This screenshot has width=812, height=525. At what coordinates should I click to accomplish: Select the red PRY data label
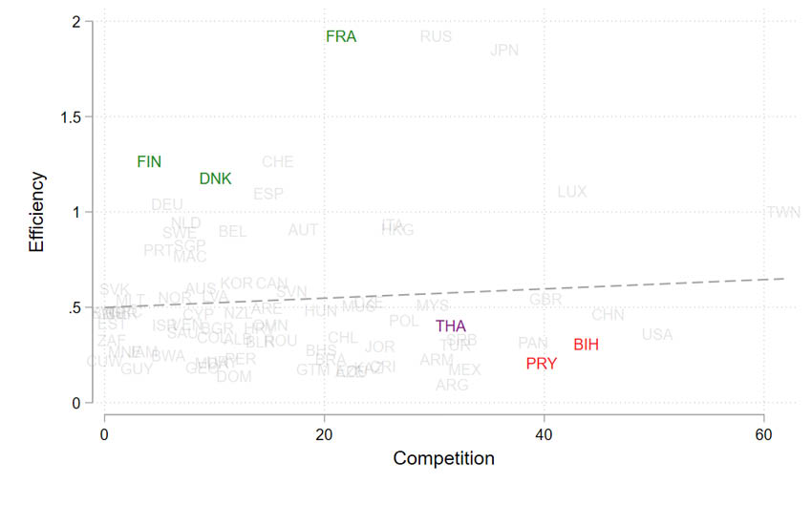tap(541, 364)
